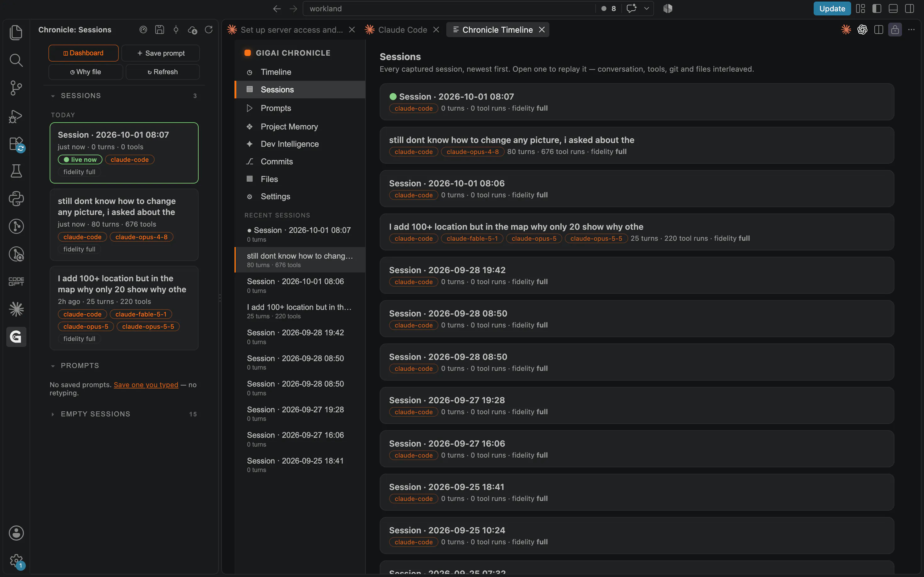Switch to Set up server access tab
The image size is (924, 577).
(x=291, y=30)
